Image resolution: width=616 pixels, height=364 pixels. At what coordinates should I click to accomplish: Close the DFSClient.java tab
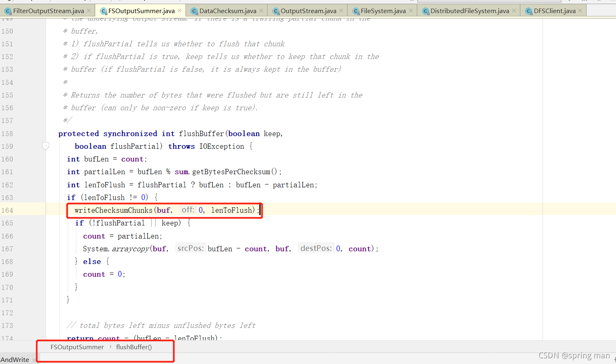(x=580, y=11)
